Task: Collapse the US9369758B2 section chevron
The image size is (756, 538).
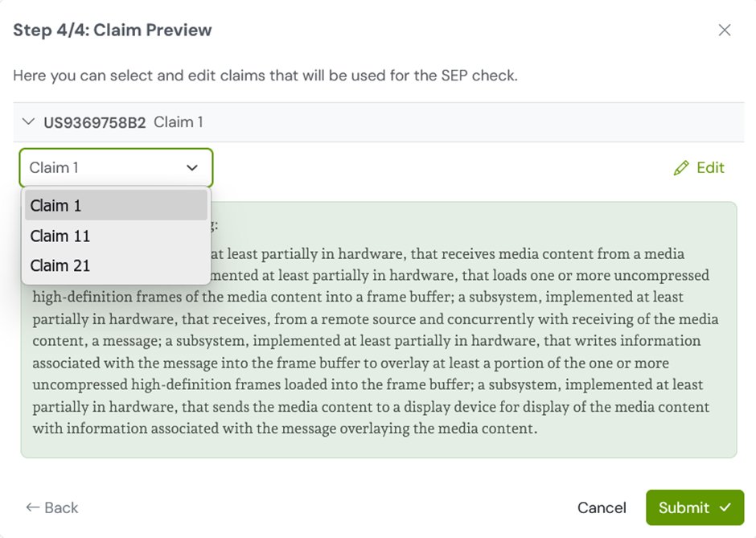Action: (28, 121)
